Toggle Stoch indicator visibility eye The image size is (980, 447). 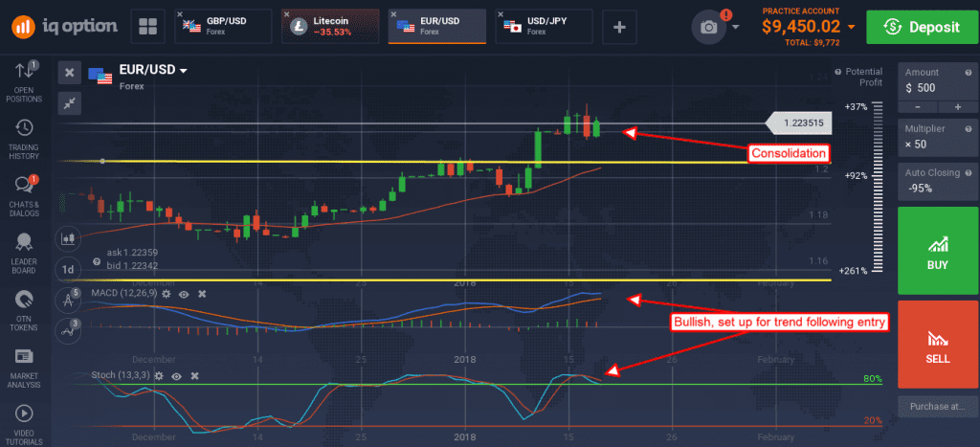pyautogui.click(x=177, y=376)
